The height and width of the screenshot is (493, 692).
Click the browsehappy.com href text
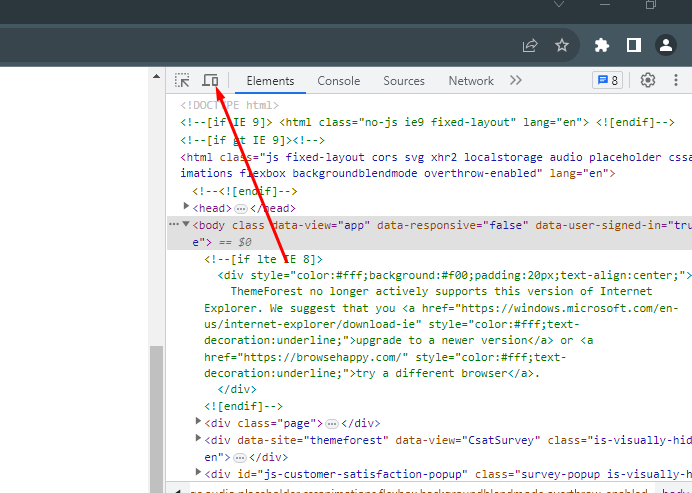325,357
